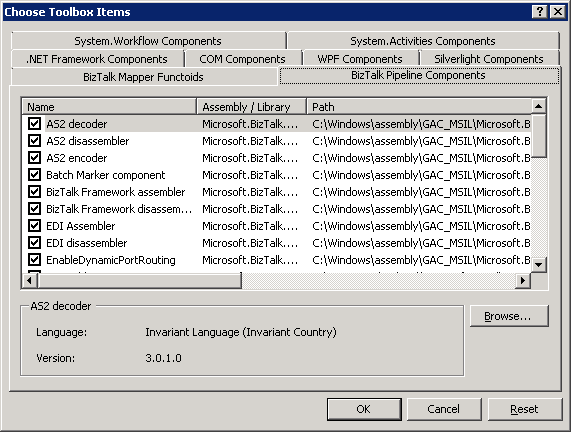The width and height of the screenshot is (571, 432).
Task: Toggle the EDI disassembler checkbox
Action: pos(35,243)
